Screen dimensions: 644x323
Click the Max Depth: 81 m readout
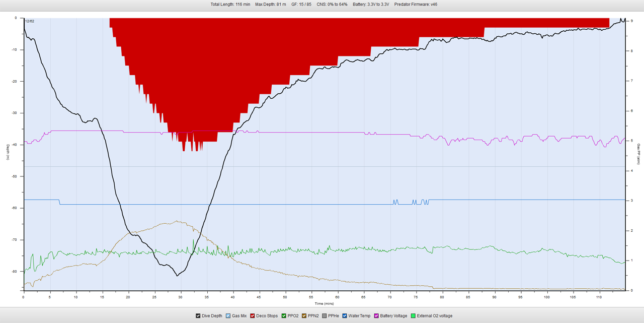point(270,4)
